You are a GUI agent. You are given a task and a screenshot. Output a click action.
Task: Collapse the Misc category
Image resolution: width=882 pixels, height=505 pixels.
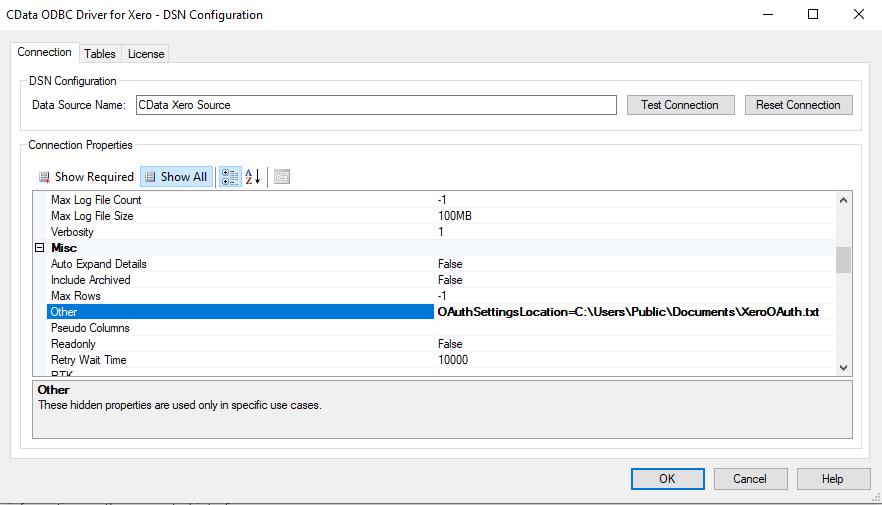pos(39,247)
